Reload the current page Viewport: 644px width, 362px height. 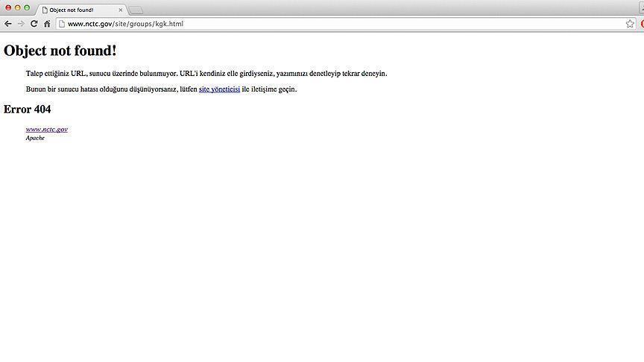(34, 24)
